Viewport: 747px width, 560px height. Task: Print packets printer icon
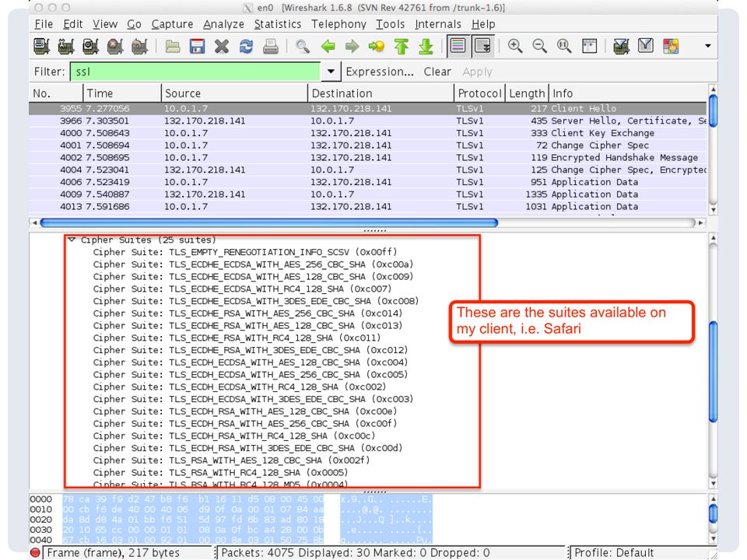pyautogui.click(x=271, y=46)
